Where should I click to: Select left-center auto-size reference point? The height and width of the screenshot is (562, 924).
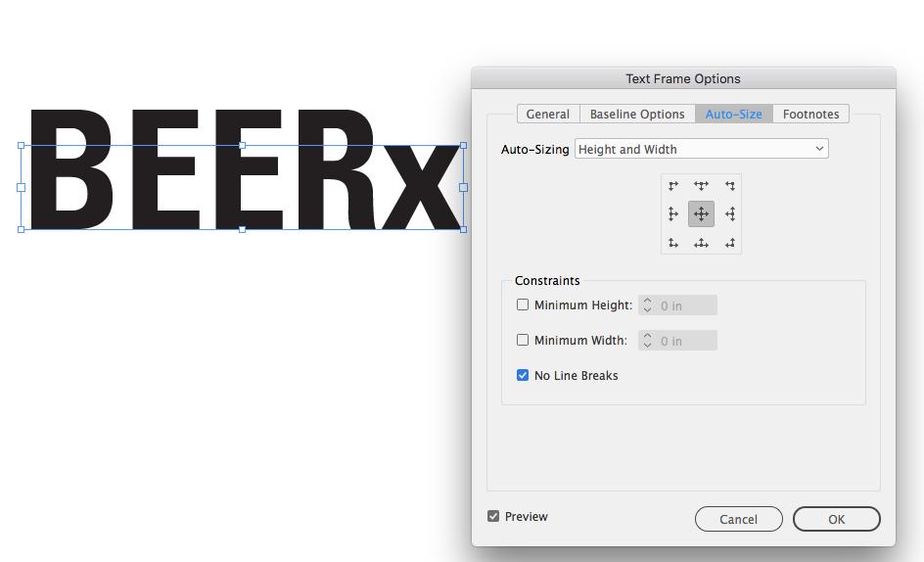pos(673,214)
